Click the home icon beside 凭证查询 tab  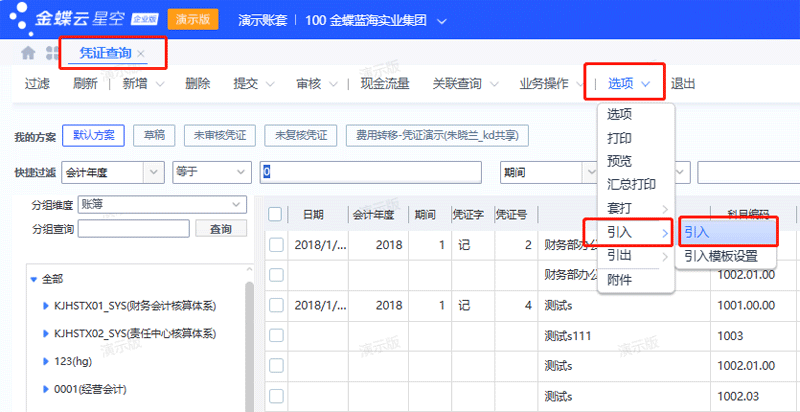[x=27, y=53]
